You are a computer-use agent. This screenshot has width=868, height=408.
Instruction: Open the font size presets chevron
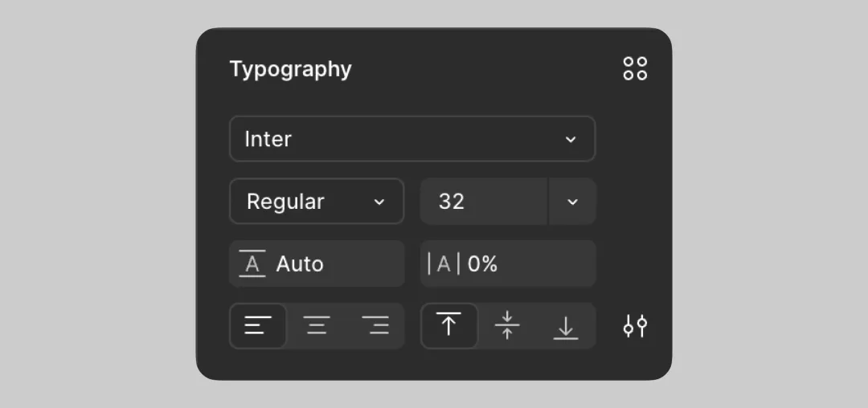[x=572, y=202]
